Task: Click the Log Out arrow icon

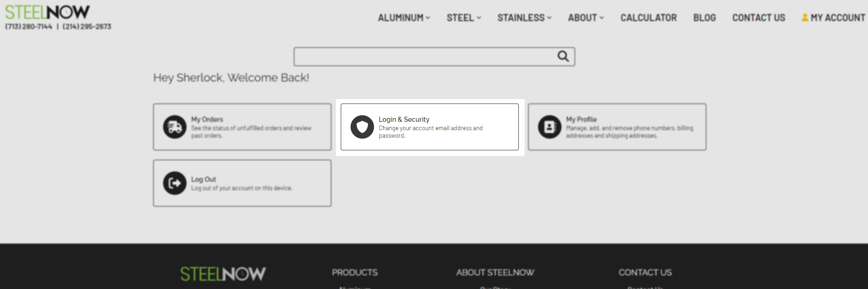Action: click(x=174, y=183)
